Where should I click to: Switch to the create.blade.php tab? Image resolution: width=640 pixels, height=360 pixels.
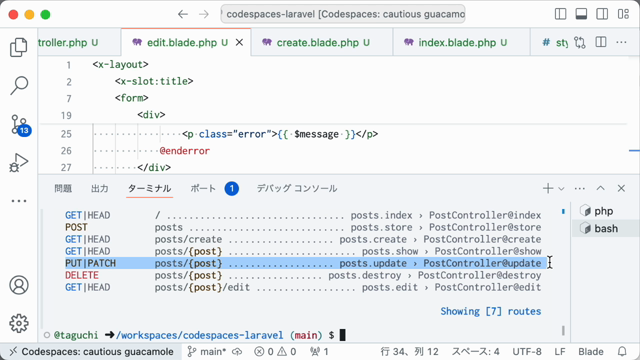[x=317, y=42]
